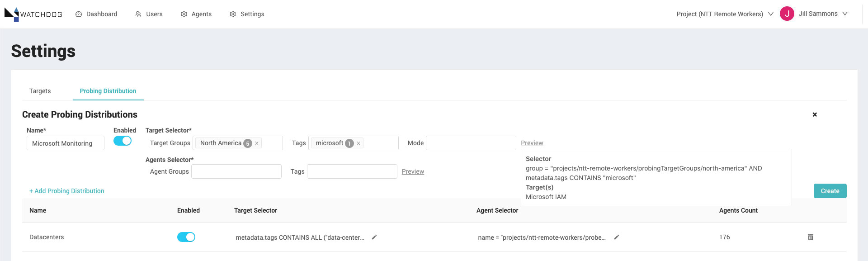Delete the Datacenters row with trash icon
This screenshot has height=261, width=868.
pyautogui.click(x=811, y=237)
